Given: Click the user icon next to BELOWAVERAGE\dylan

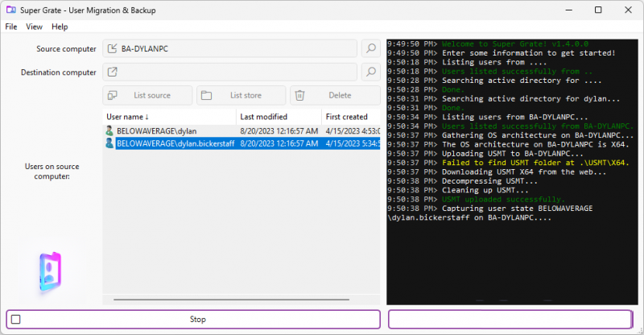Looking at the screenshot, I should [109, 130].
